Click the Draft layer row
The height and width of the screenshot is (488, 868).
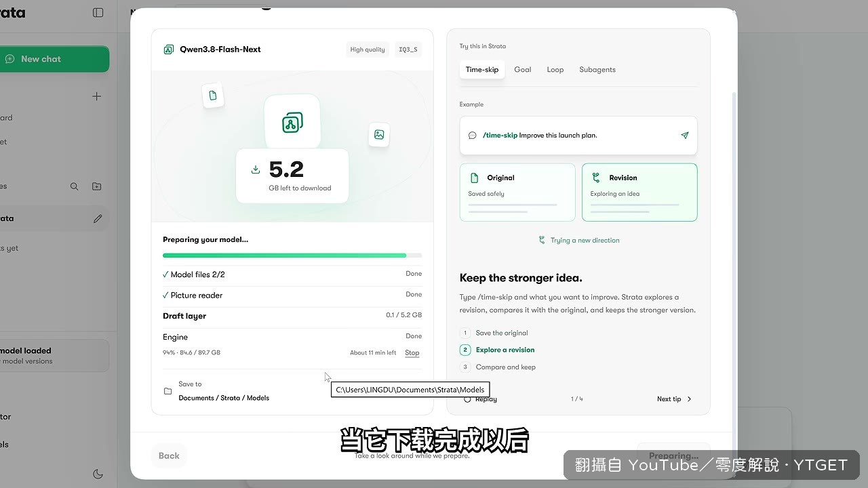pyautogui.click(x=292, y=316)
